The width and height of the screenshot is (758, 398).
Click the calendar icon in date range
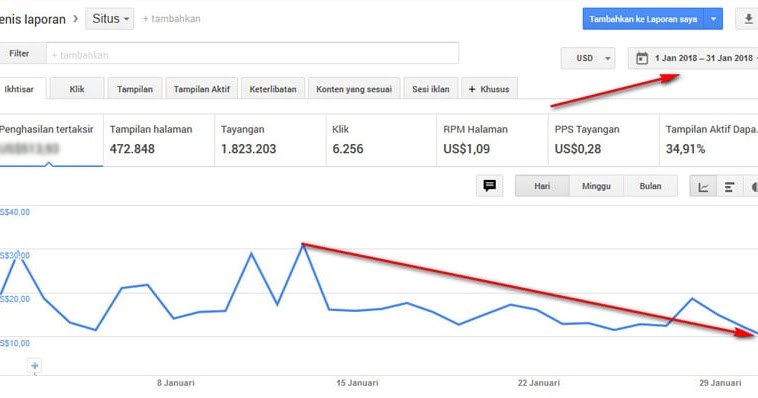(x=641, y=59)
